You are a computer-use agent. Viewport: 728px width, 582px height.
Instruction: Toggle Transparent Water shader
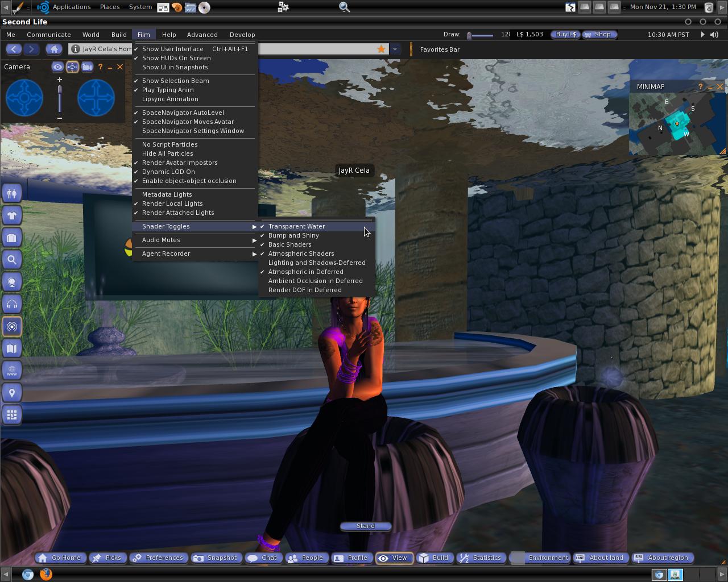316,226
